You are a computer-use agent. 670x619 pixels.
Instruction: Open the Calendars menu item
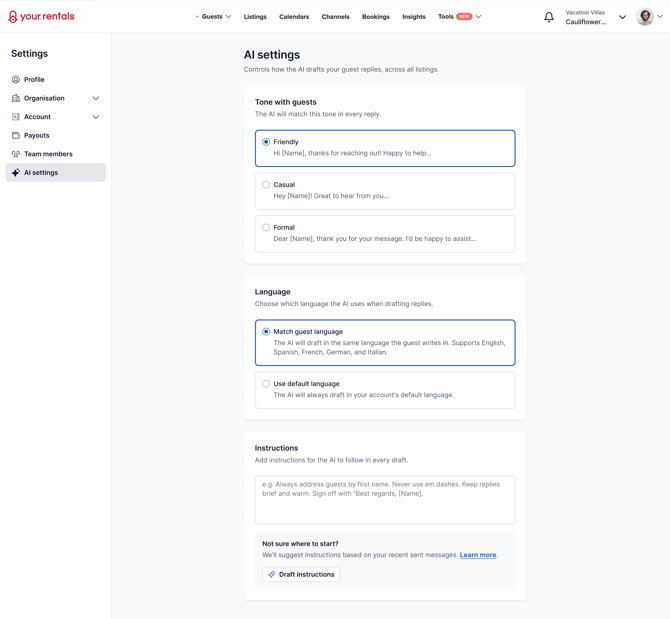tap(294, 17)
